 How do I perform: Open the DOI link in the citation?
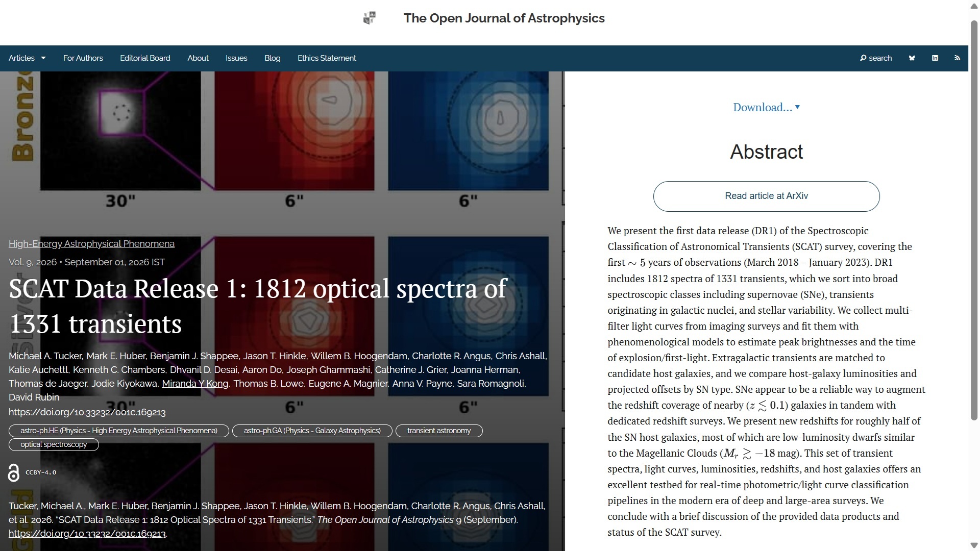click(87, 534)
